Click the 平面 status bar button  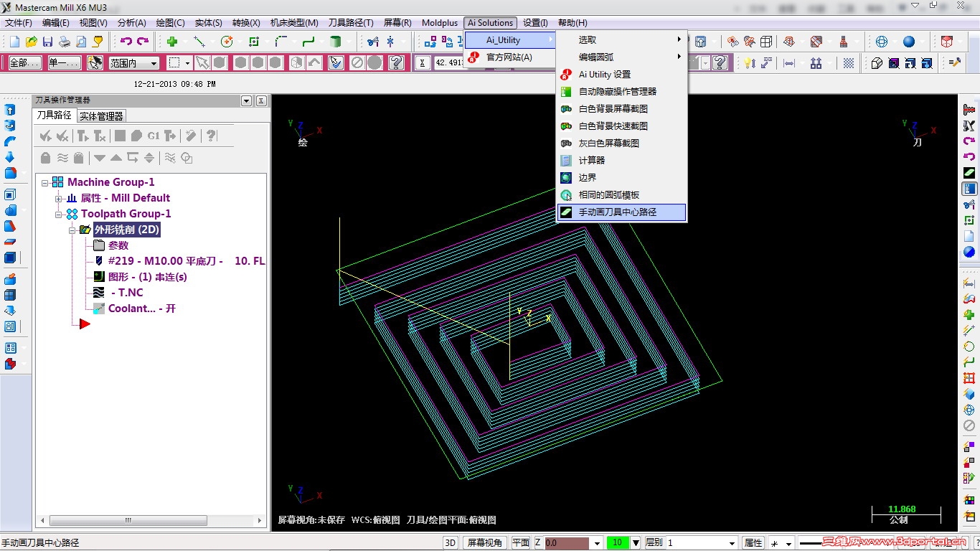(x=521, y=543)
